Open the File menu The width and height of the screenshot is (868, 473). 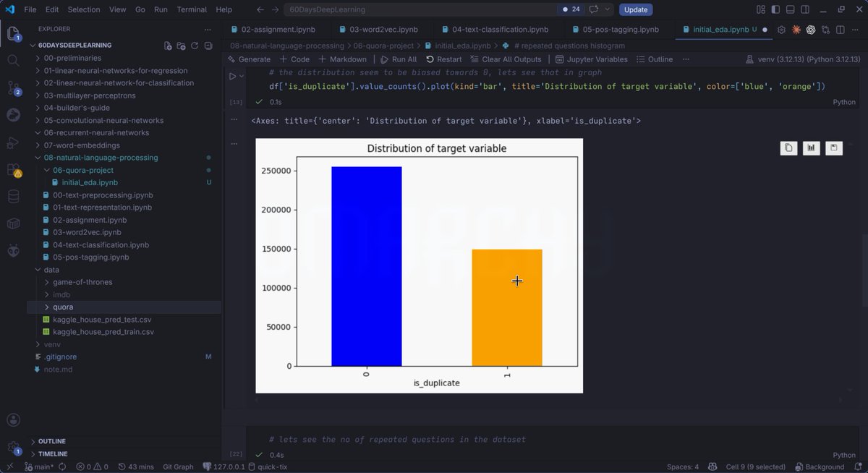click(x=30, y=9)
